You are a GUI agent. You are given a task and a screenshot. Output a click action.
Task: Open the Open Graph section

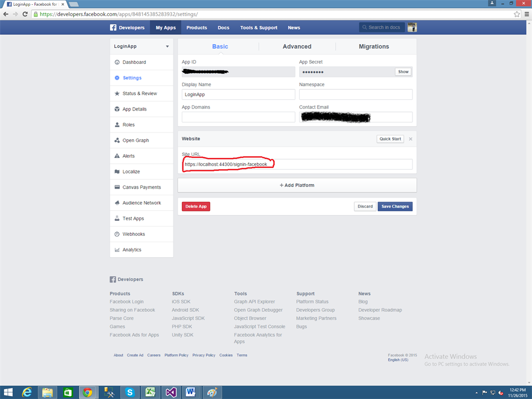click(x=136, y=140)
